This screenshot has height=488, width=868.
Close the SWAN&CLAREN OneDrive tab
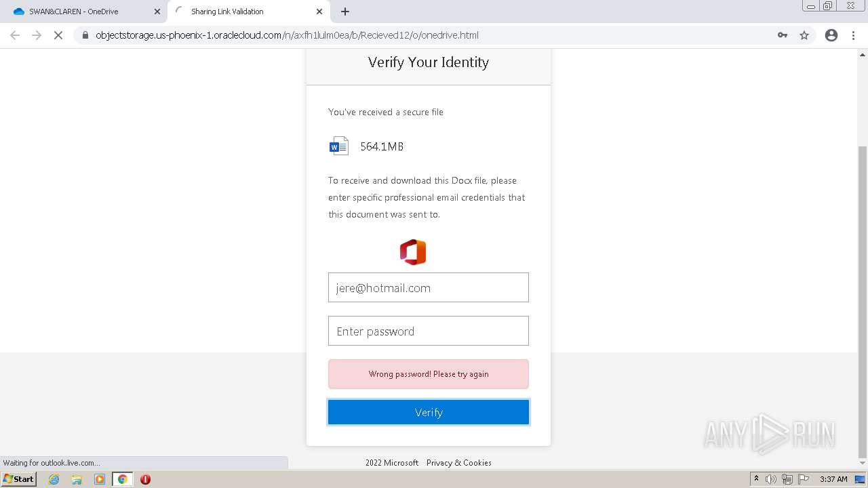tap(157, 12)
